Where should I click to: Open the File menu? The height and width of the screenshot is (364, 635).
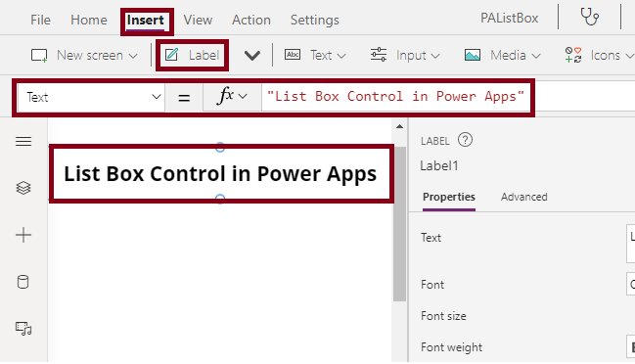[40, 20]
